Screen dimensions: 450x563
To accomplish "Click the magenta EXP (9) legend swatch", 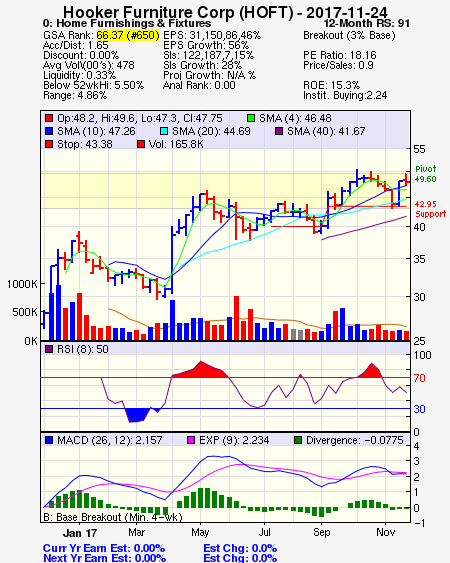I will 191,440.
